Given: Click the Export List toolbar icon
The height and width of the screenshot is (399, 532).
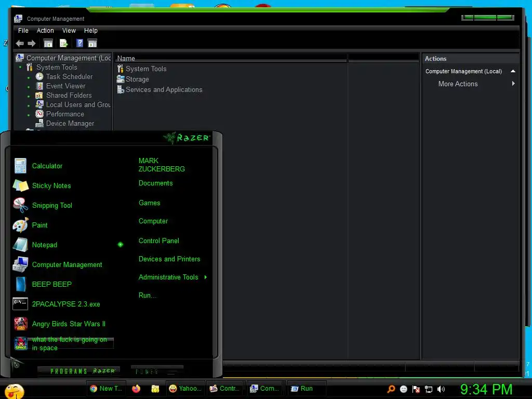Looking at the screenshot, I should 64,43.
